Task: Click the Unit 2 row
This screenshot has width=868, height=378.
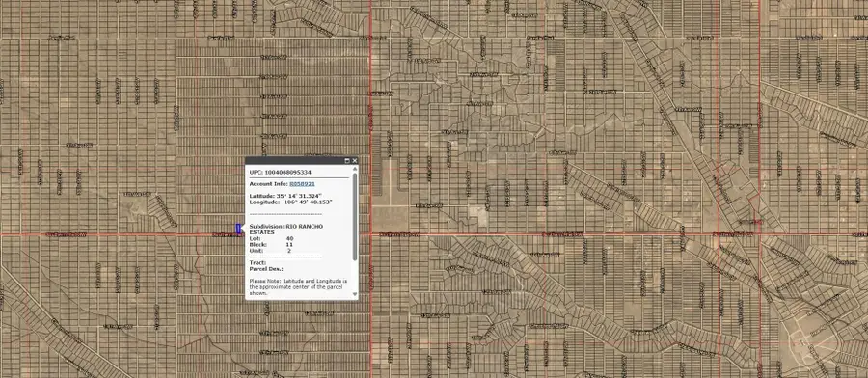Action: click(x=270, y=251)
